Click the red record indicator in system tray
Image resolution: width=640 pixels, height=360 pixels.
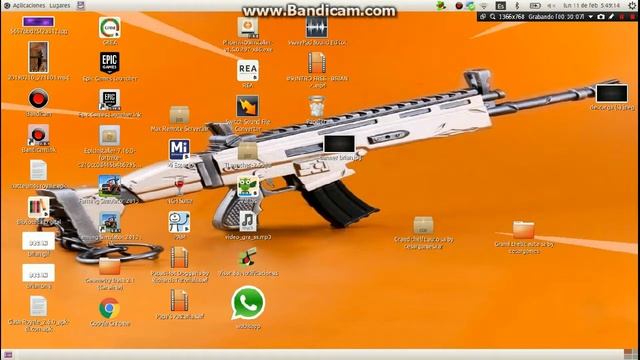click(x=459, y=6)
